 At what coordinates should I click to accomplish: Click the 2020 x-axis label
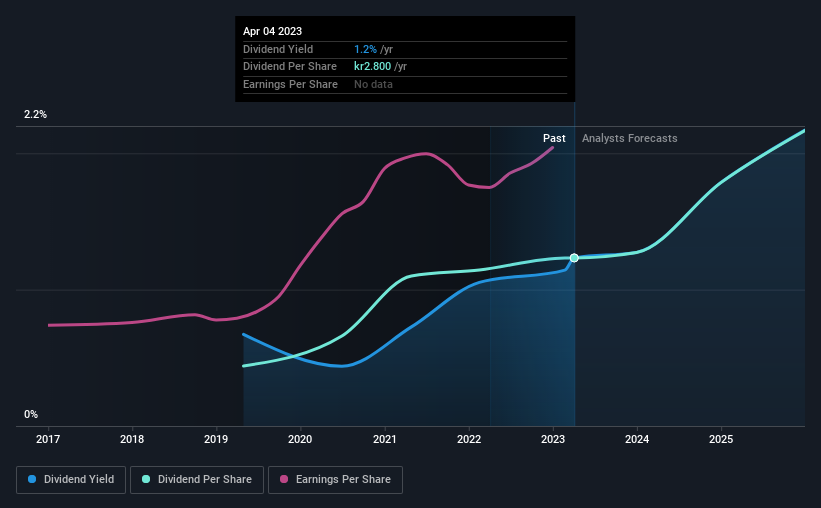click(x=300, y=439)
